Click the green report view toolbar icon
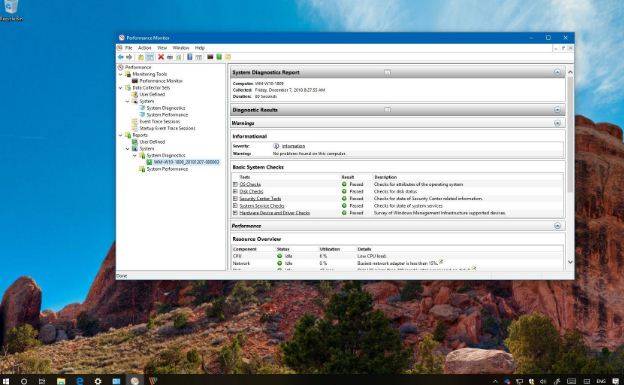Viewport: 624px width, 385px height. click(x=219, y=57)
